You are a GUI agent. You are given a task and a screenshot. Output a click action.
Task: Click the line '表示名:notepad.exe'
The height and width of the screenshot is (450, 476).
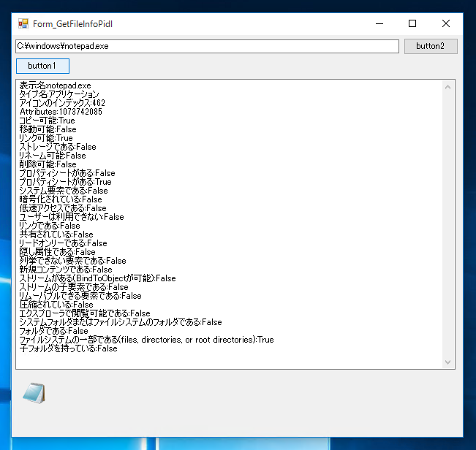click(x=56, y=85)
